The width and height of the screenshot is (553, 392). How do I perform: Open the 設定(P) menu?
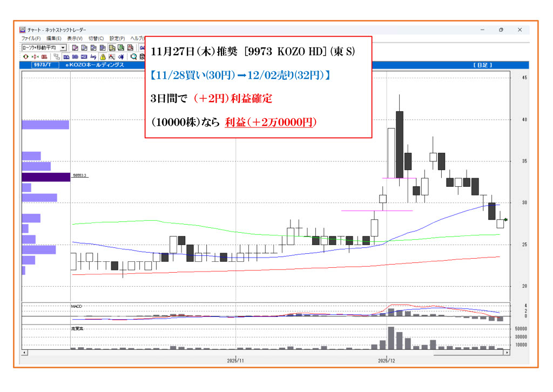pos(117,39)
